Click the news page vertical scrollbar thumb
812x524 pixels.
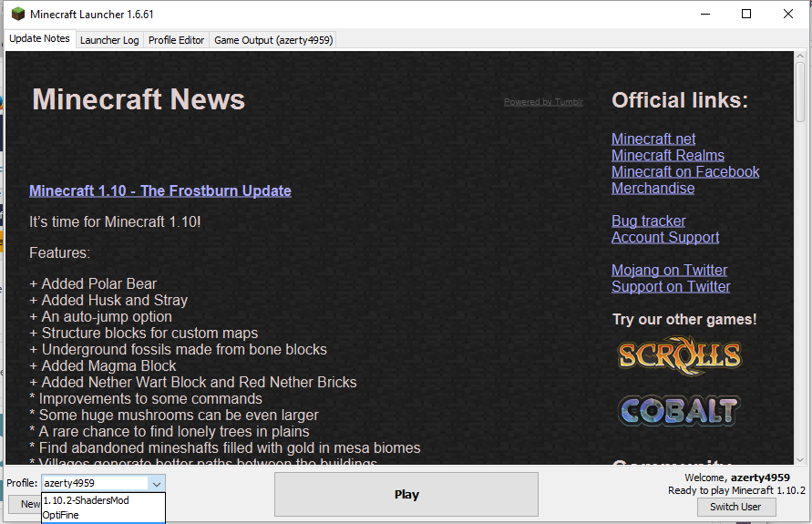[x=800, y=92]
